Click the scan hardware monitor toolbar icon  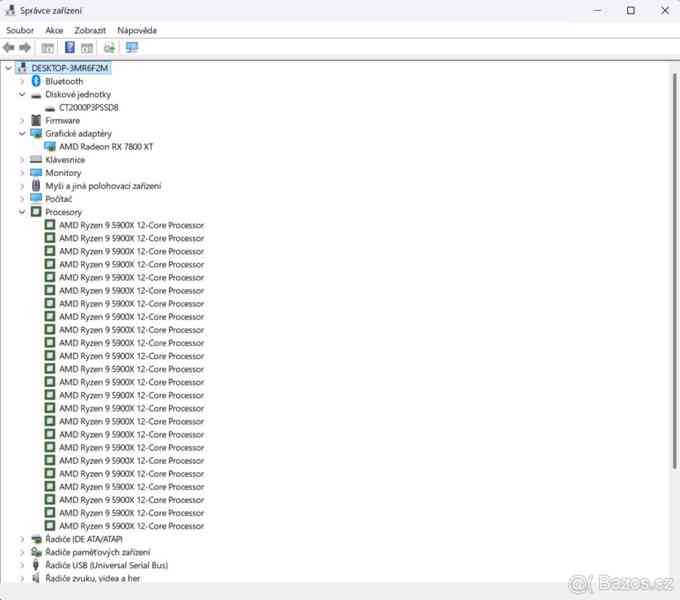pos(132,47)
